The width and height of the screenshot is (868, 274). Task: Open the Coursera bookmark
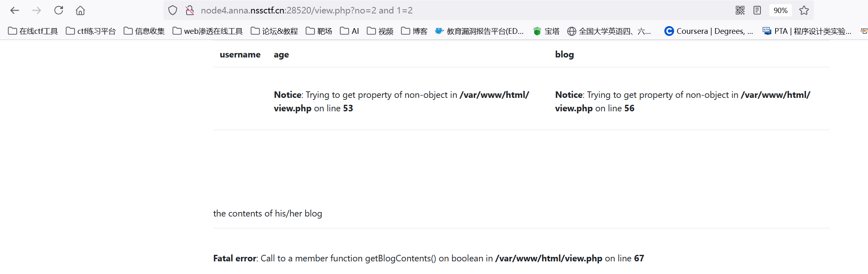708,31
